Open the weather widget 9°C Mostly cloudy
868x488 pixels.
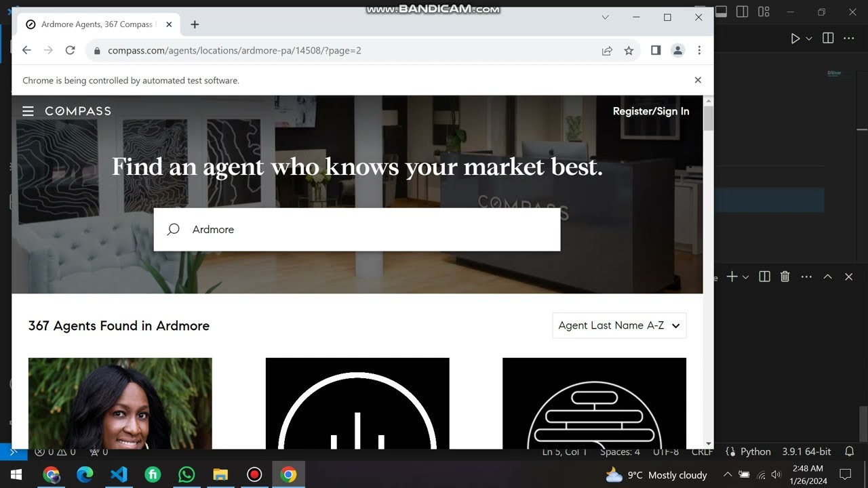[x=656, y=474]
